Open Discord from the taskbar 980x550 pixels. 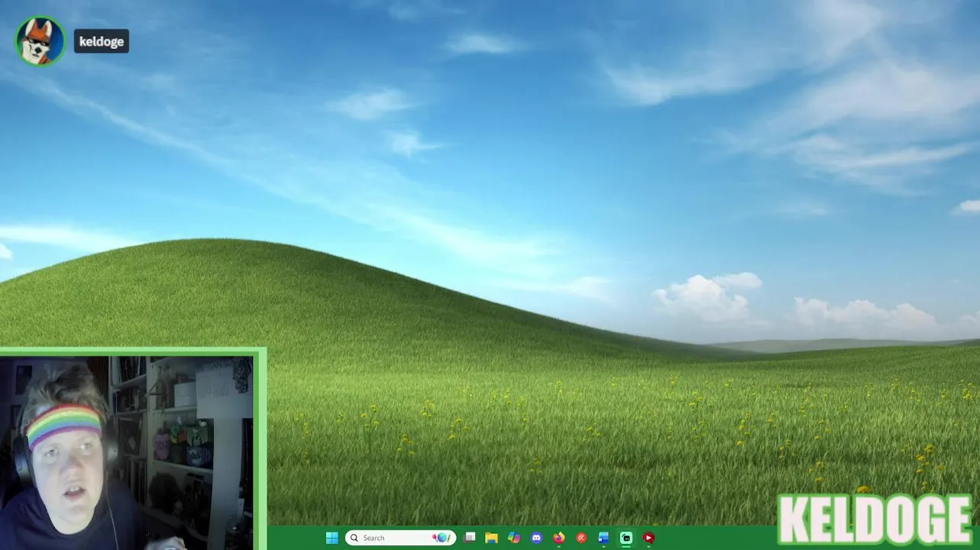pos(536,538)
